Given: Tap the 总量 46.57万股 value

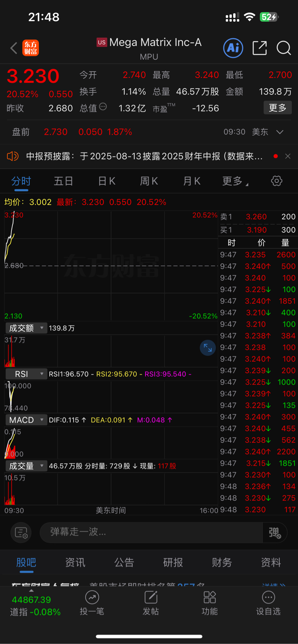Looking at the screenshot, I should pyautogui.click(x=186, y=92).
